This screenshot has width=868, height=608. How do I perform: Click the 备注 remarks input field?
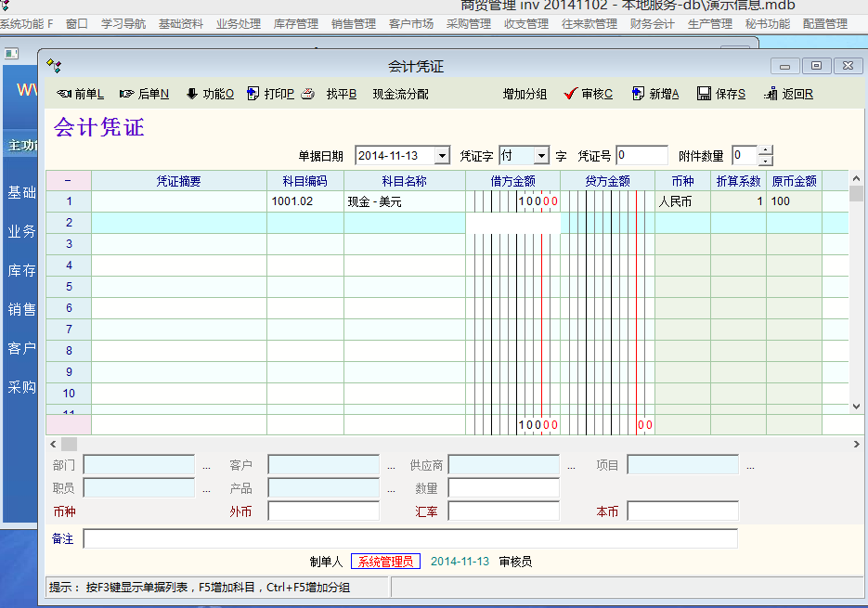tap(409, 539)
